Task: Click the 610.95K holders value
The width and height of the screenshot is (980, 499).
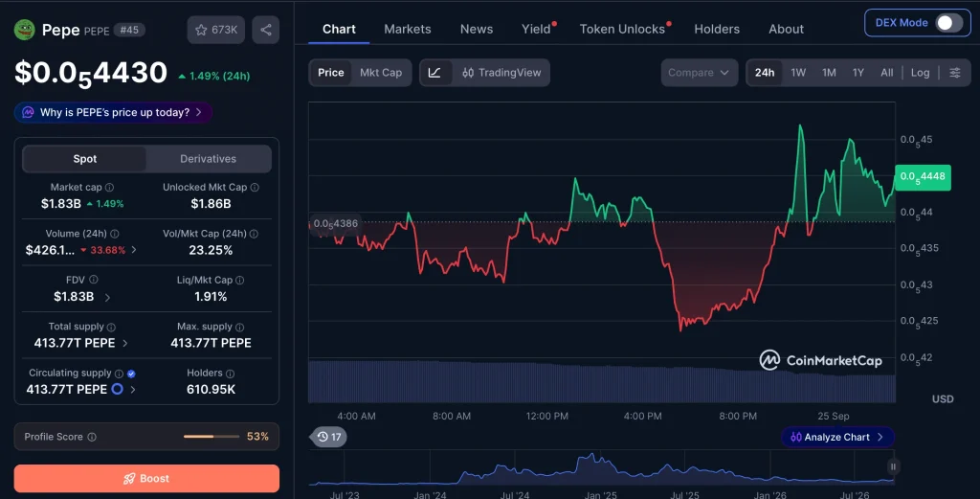Action: (x=211, y=390)
